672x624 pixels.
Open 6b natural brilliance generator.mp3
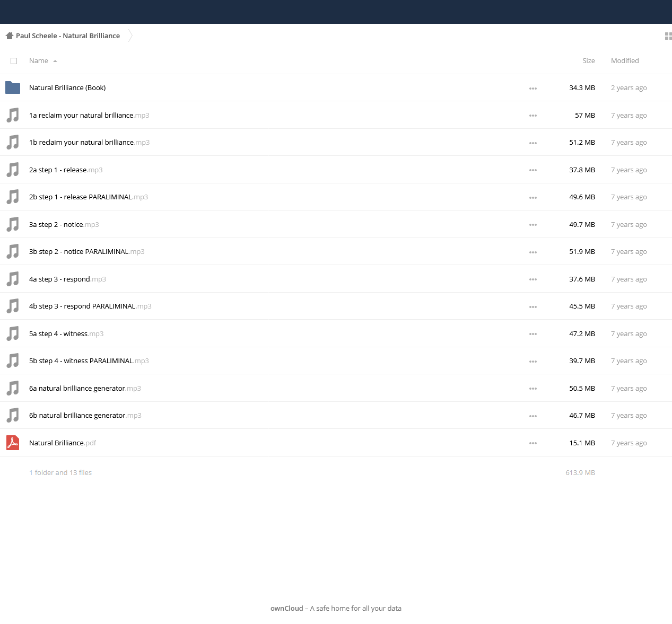pyautogui.click(x=85, y=416)
